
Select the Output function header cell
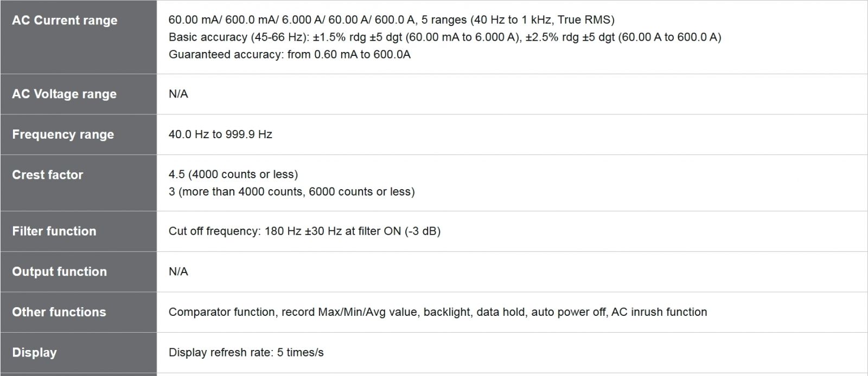(x=60, y=272)
